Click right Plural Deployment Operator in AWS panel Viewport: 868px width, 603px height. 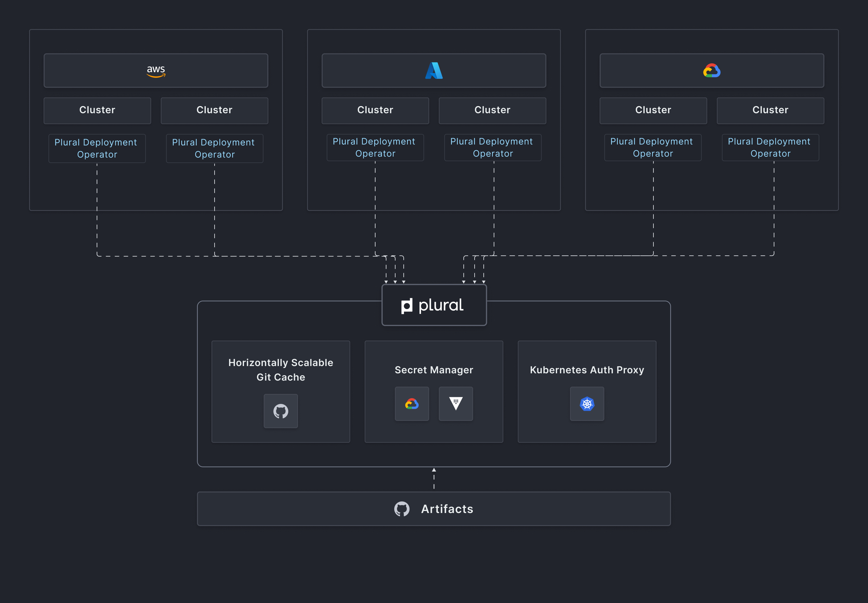click(215, 148)
